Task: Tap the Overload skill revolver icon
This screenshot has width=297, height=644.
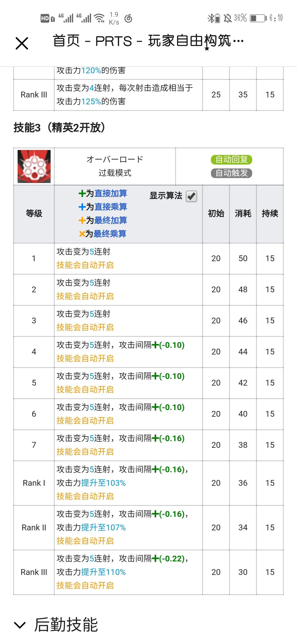Action: [34, 166]
